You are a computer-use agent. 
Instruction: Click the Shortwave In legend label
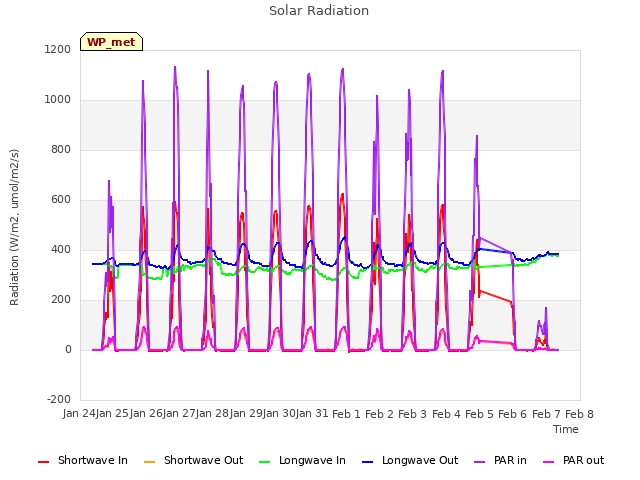93,460
